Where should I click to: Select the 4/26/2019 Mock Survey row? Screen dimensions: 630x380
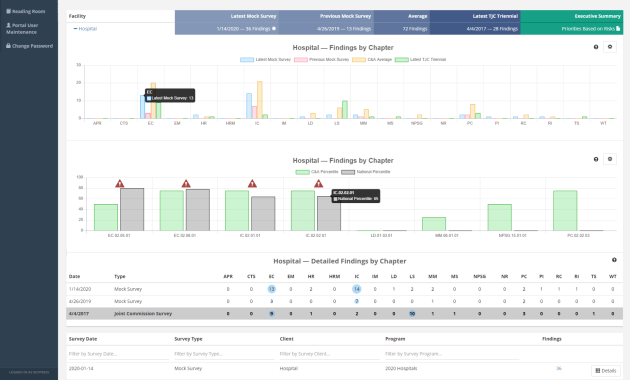pos(344,301)
